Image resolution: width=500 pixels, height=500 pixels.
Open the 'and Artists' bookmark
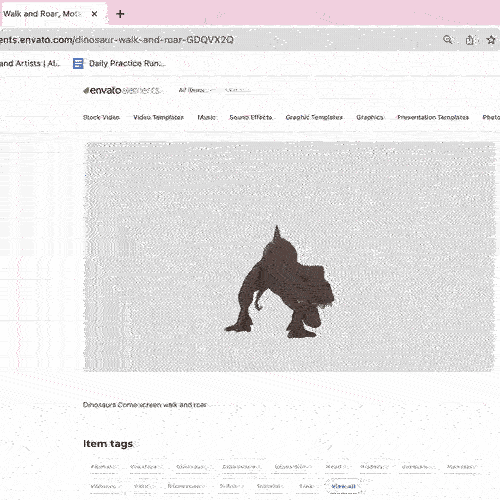pyautogui.click(x=30, y=63)
